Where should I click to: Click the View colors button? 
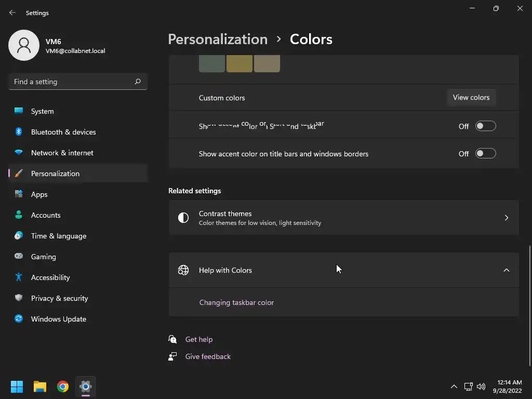coord(471,98)
